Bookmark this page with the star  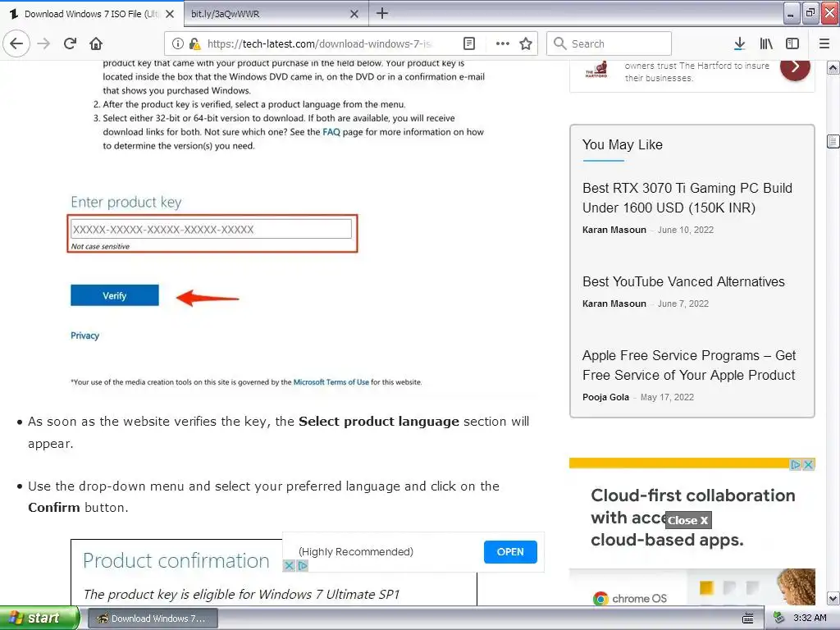click(x=526, y=43)
